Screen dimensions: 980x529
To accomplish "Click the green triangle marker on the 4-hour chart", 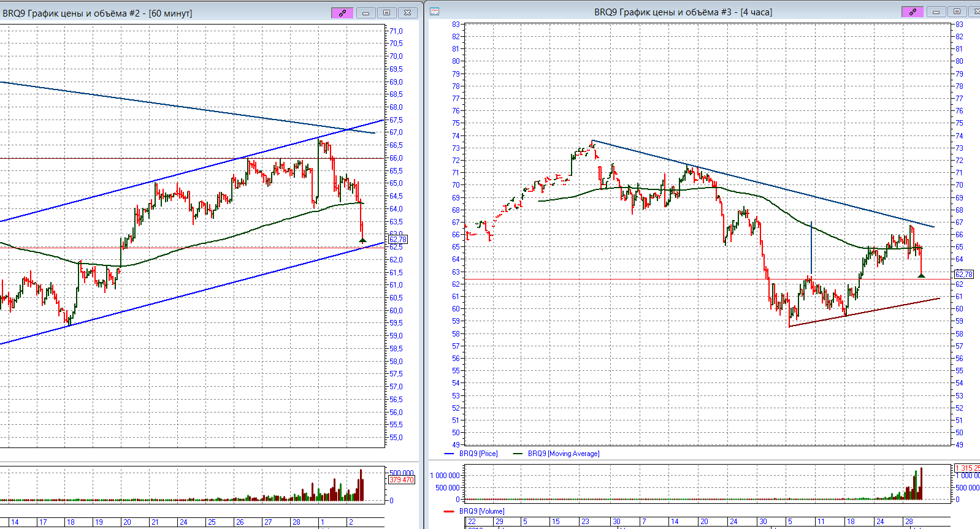I will pos(921,275).
